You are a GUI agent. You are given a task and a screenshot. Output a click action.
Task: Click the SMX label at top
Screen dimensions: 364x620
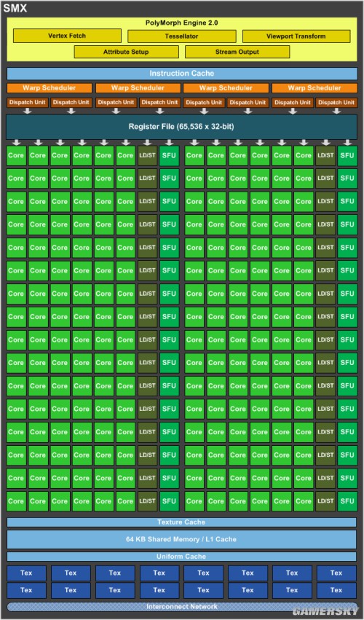point(15,7)
